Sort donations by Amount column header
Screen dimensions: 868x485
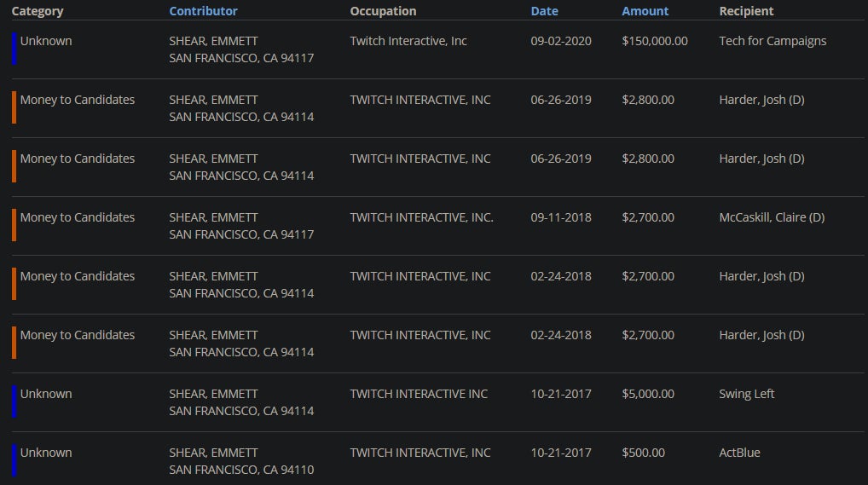click(x=645, y=11)
